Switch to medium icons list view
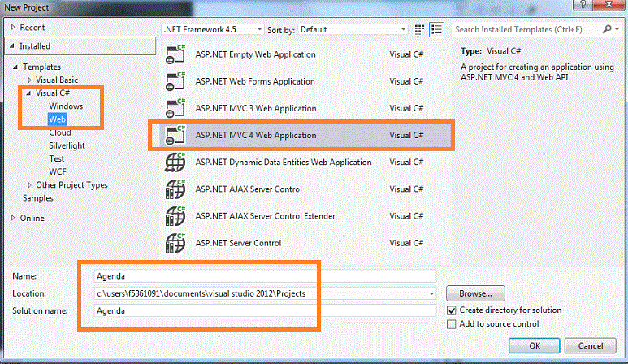Screen dimensions: 628x364 pyautogui.click(x=436, y=29)
